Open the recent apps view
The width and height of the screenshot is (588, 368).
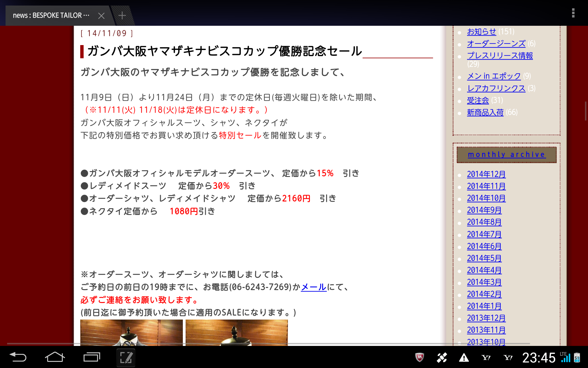tap(92, 357)
